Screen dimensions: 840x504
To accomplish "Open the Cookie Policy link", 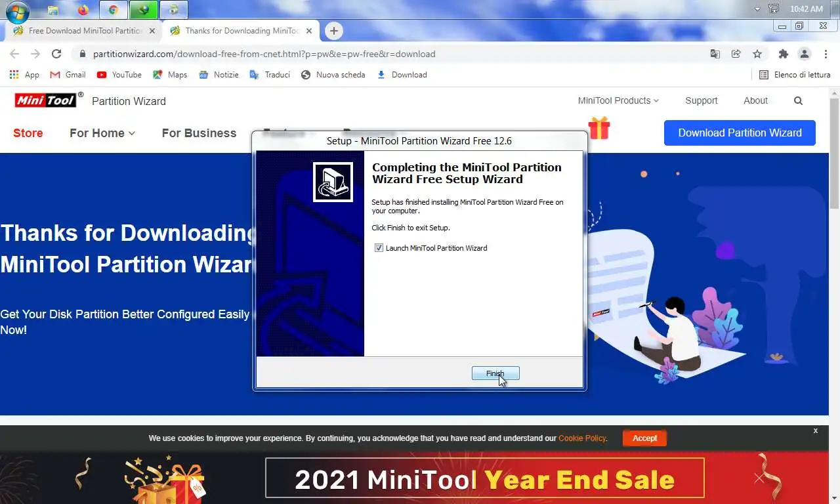I will 582,438.
